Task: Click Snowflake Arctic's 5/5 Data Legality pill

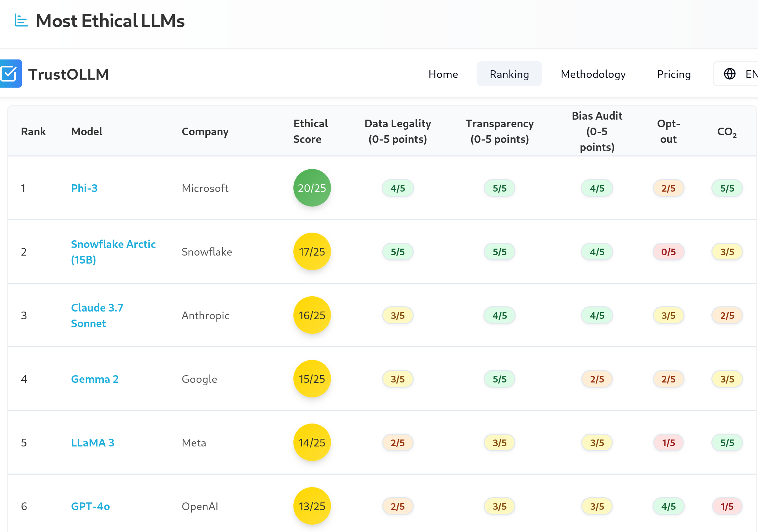Action: 398,252
